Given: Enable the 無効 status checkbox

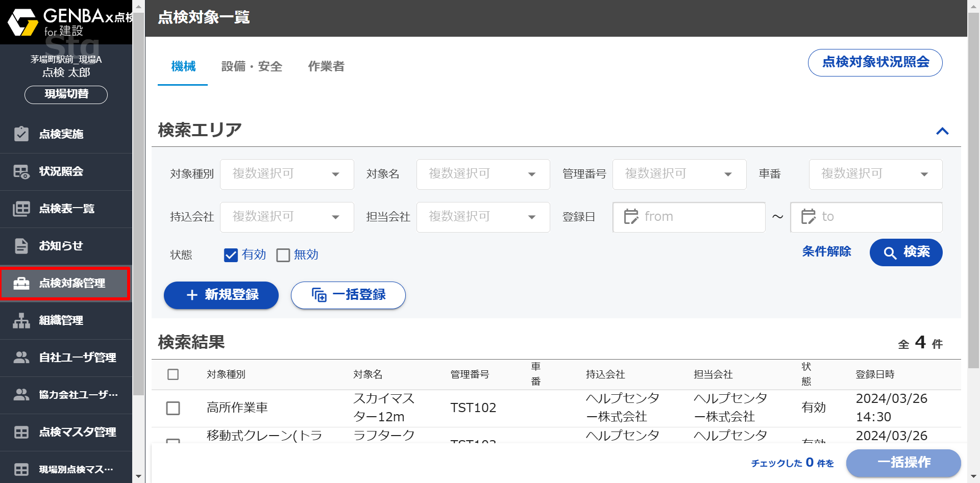Looking at the screenshot, I should coord(284,255).
